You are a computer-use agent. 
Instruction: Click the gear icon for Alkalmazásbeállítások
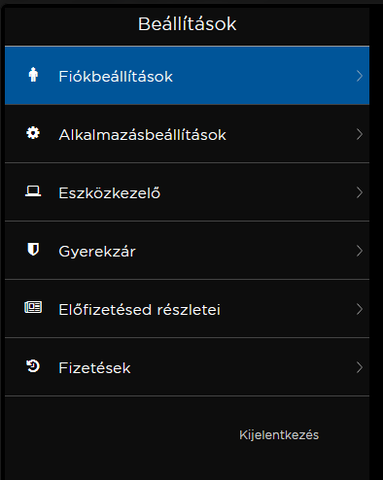(x=33, y=133)
